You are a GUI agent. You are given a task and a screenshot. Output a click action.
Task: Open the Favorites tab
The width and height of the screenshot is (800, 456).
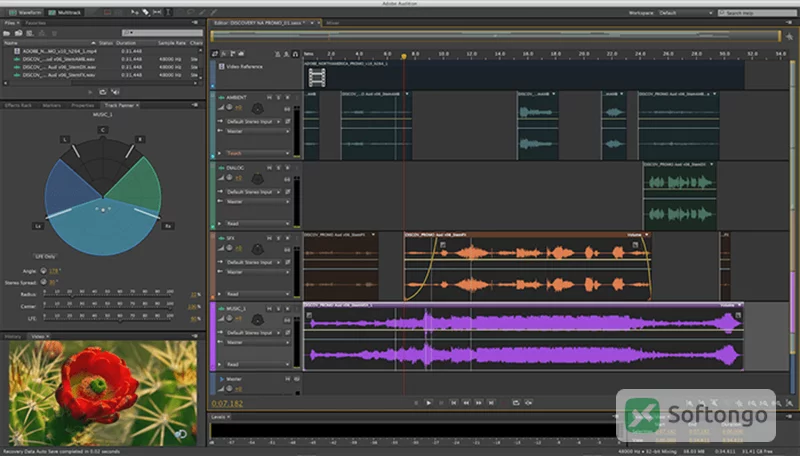(35, 23)
